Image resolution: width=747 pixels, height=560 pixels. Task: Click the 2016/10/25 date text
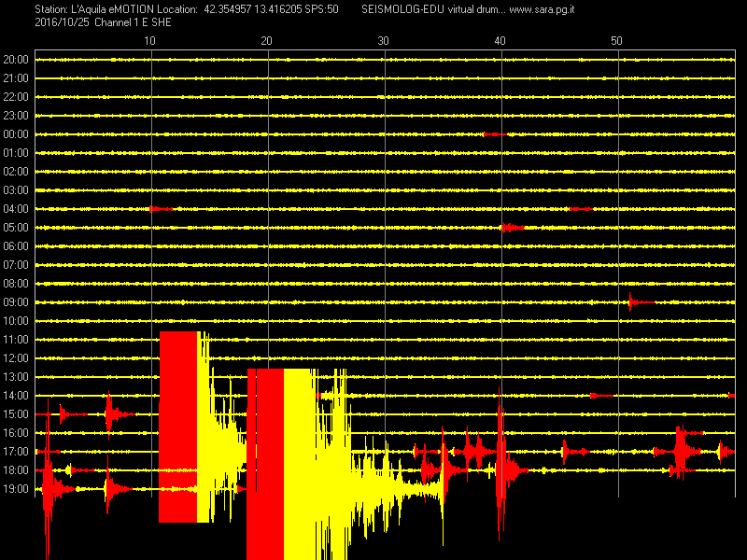pyautogui.click(x=62, y=22)
